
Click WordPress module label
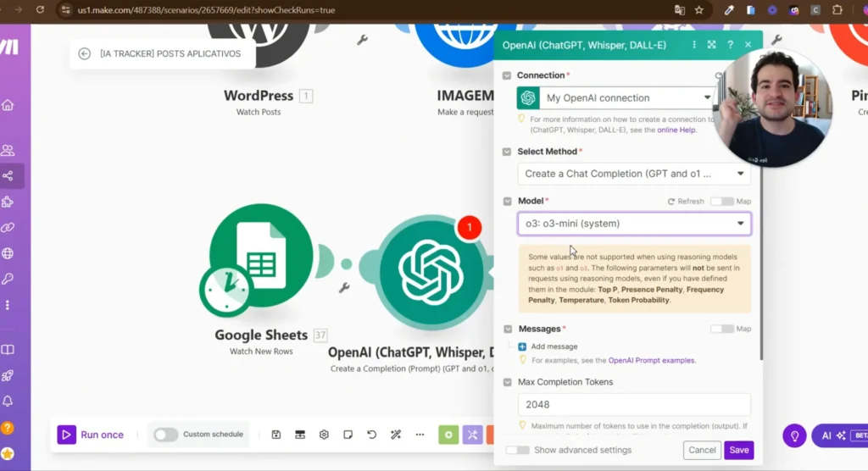click(259, 96)
